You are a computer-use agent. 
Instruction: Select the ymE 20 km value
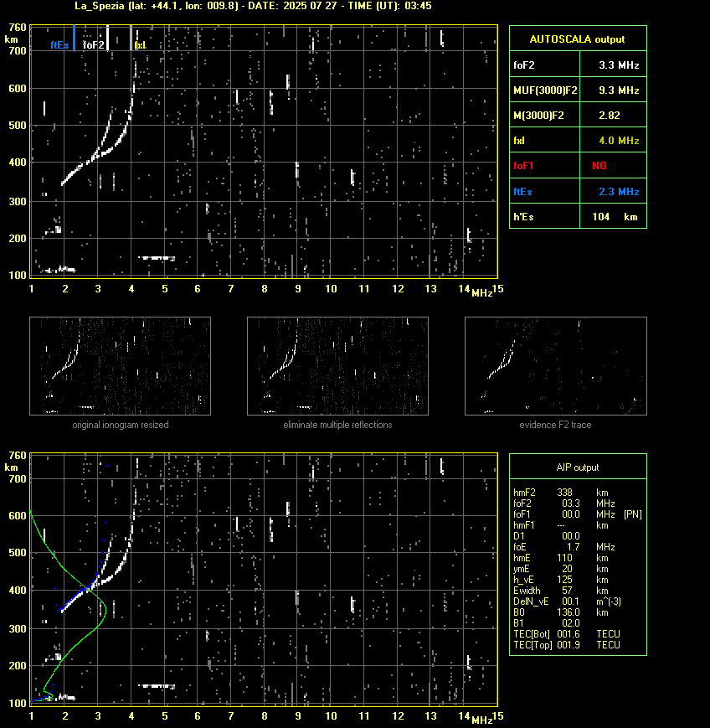(x=567, y=569)
